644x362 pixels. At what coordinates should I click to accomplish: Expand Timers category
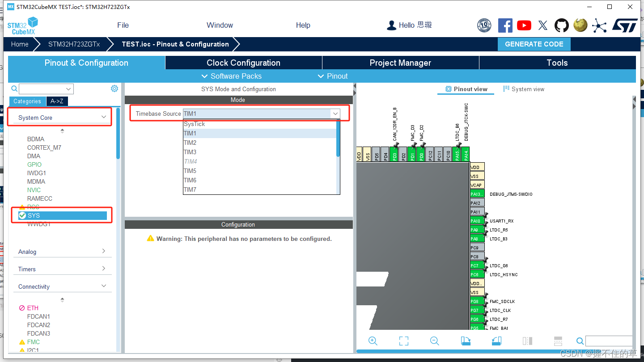(63, 269)
